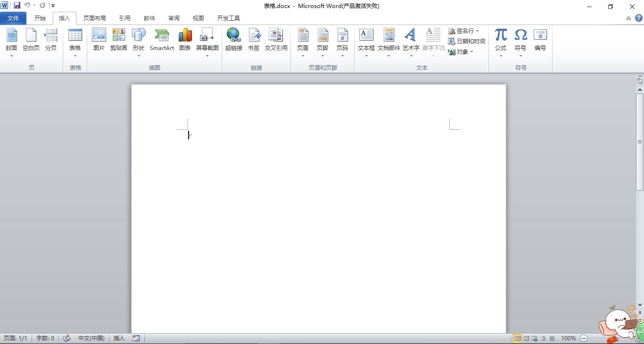Insert a cross-reference (交叉引用)
This screenshot has height=344, width=644.
[x=276, y=40]
